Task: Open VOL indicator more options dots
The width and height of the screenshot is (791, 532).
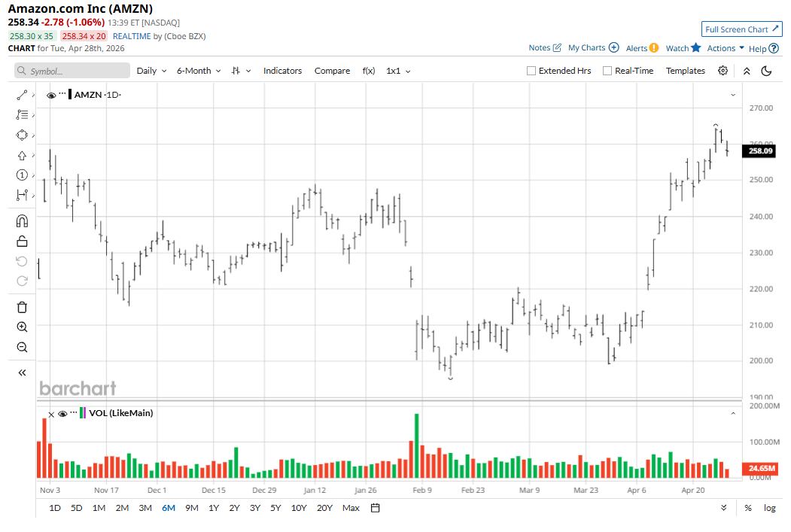Action: pos(74,413)
